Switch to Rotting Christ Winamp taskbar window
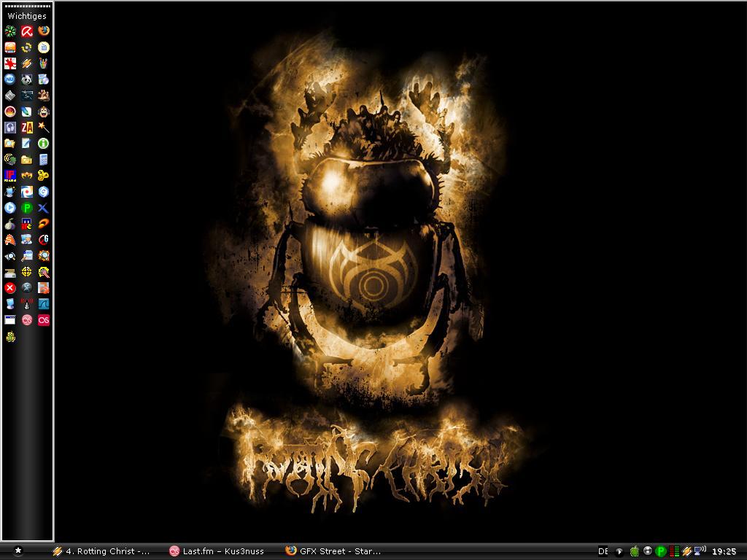Viewport: 747px width, 560px height. (101, 551)
